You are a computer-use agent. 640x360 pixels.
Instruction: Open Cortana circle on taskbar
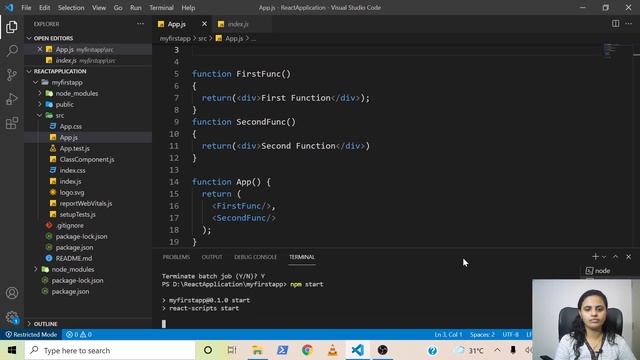(208, 350)
